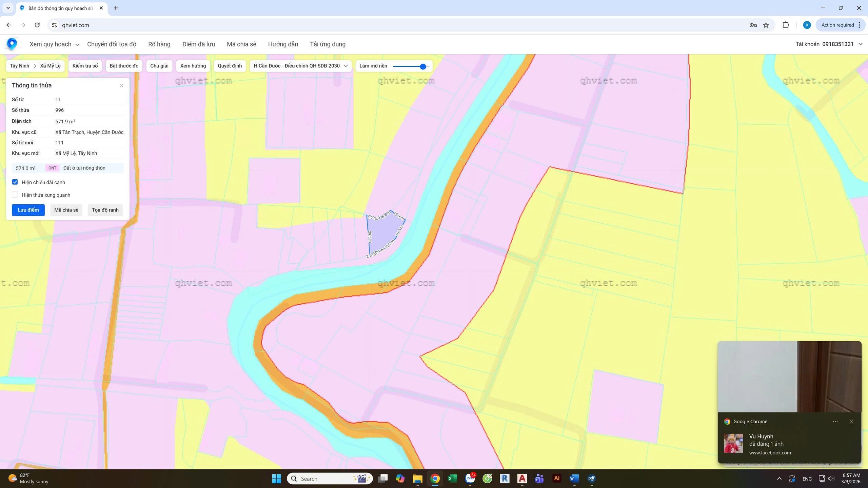Go to Điểm đã lưu page
Screen dimensions: 868x488
198,44
